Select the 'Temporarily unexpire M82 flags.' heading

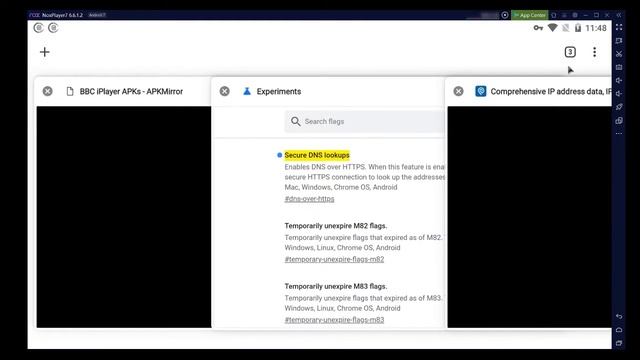336,226
